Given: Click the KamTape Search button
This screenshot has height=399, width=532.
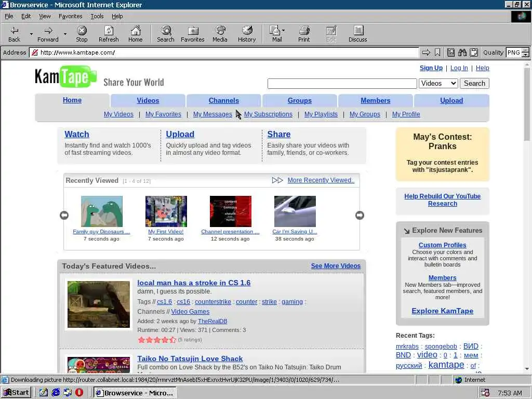Looking at the screenshot, I should [474, 84].
